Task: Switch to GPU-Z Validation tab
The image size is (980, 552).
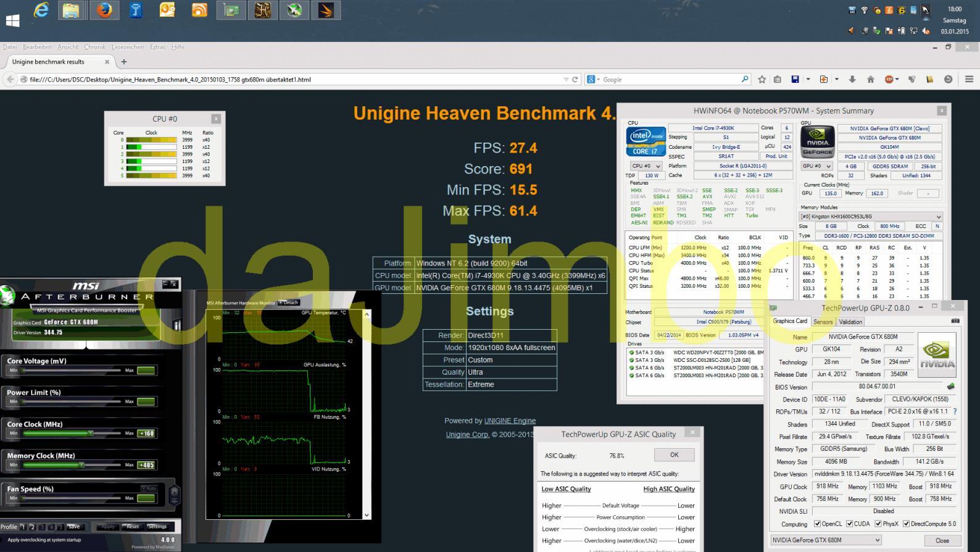Action: click(x=850, y=322)
